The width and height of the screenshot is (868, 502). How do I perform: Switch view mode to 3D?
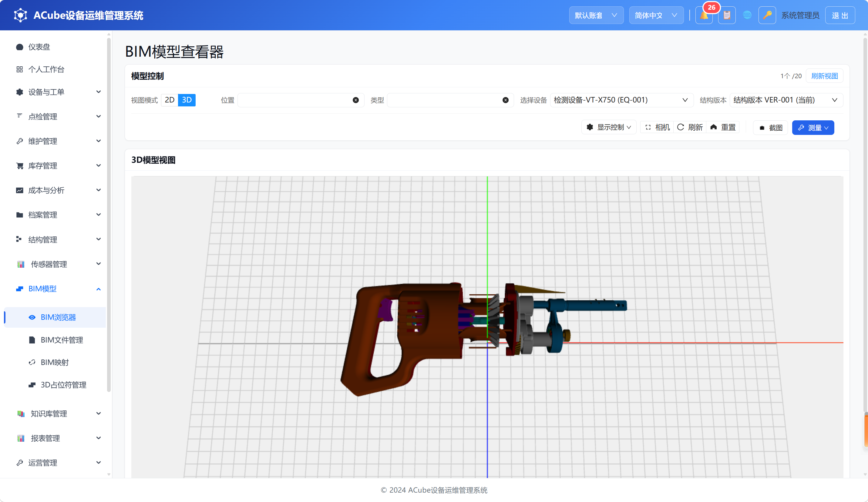[x=187, y=100]
